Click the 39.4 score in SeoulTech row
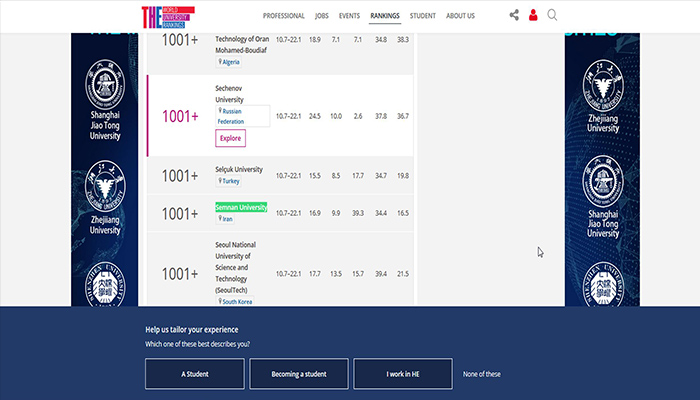 pos(381,274)
